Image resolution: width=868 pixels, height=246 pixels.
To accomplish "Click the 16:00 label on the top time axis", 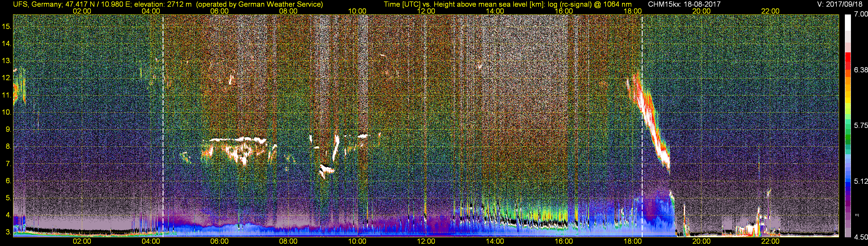I will pos(564,11).
